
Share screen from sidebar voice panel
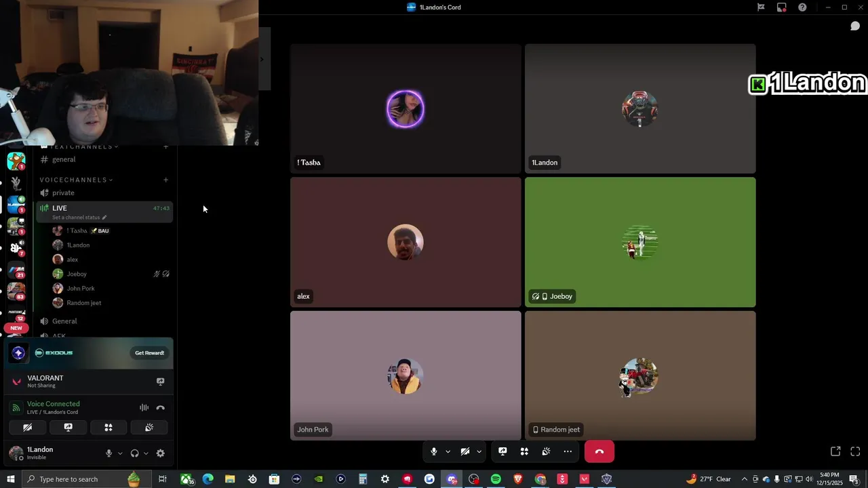tap(68, 428)
